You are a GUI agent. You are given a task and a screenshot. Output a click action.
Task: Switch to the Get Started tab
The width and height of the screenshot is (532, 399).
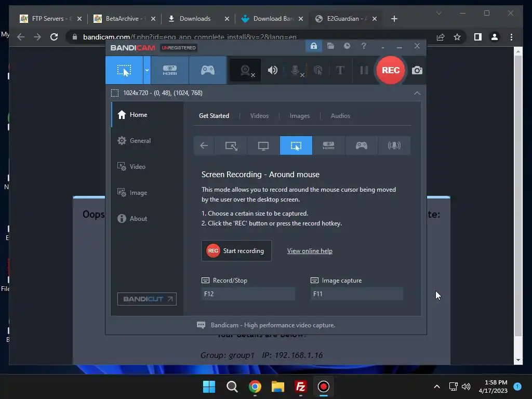(x=214, y=116)
